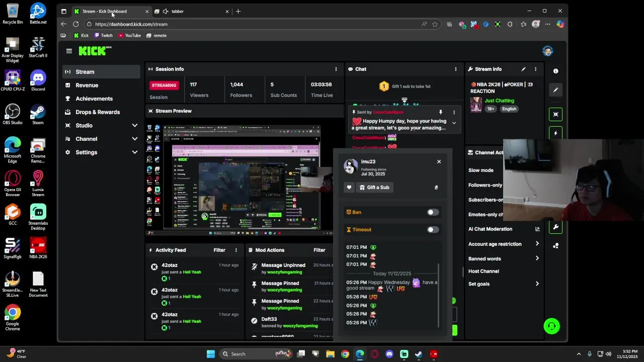Select Stream in the sidebar
The width and height of the screenshot is (644, 362).
click(101, 72)
